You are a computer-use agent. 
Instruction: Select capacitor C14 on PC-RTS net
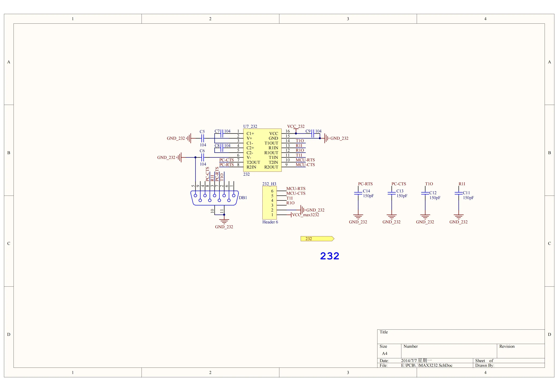(358, 193)
